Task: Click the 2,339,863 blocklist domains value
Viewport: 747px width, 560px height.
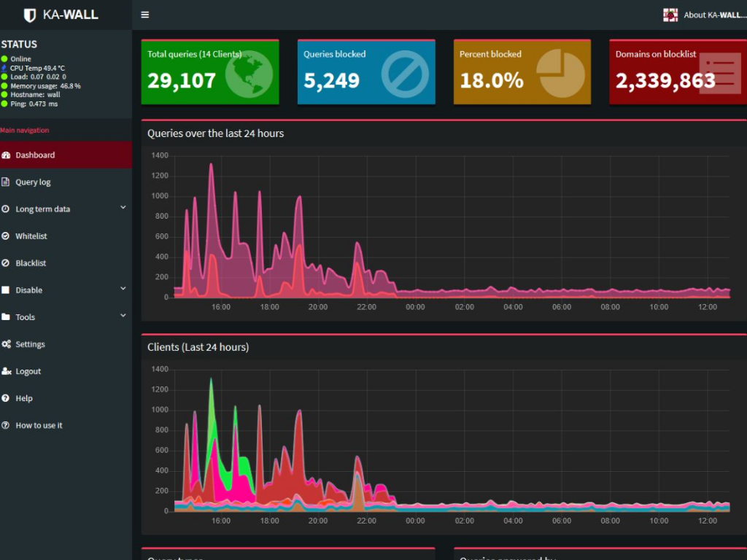Action: [665, 80]
